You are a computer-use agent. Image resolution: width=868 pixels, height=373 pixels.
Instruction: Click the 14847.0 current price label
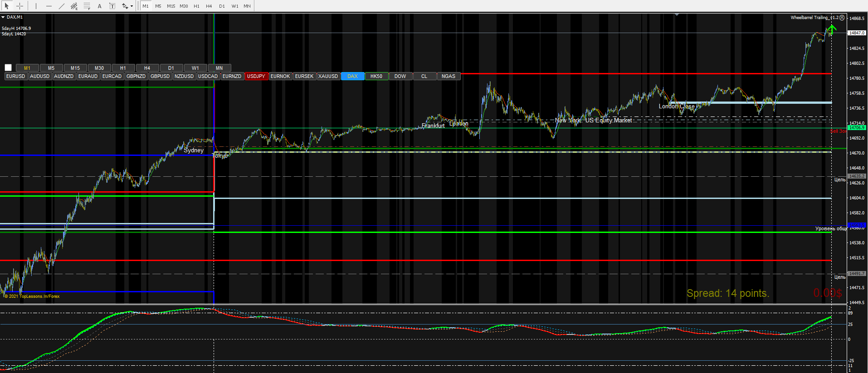tap(857, 33)
